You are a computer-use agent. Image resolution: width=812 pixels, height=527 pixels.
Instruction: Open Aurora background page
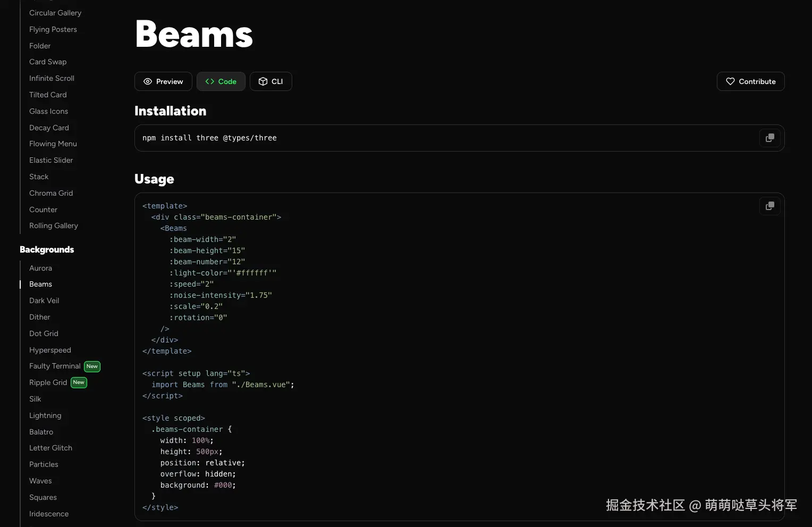(x=40, y=268)
